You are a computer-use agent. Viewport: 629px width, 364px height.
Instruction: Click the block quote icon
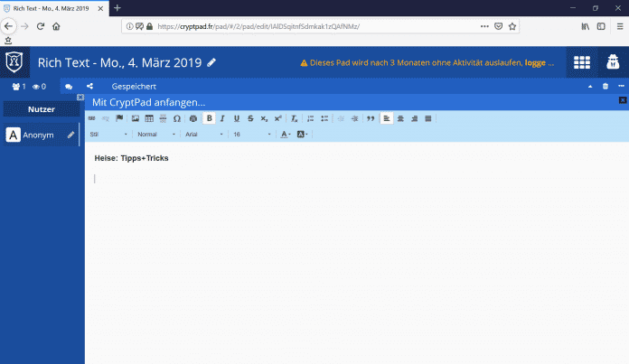point(371,118)
